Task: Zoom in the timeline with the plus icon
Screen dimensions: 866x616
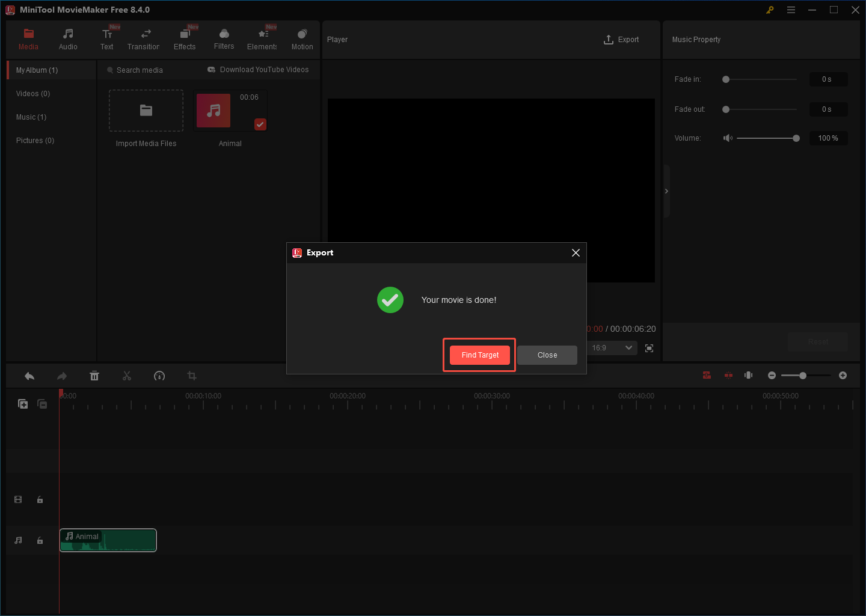Action: click(843, 375)
